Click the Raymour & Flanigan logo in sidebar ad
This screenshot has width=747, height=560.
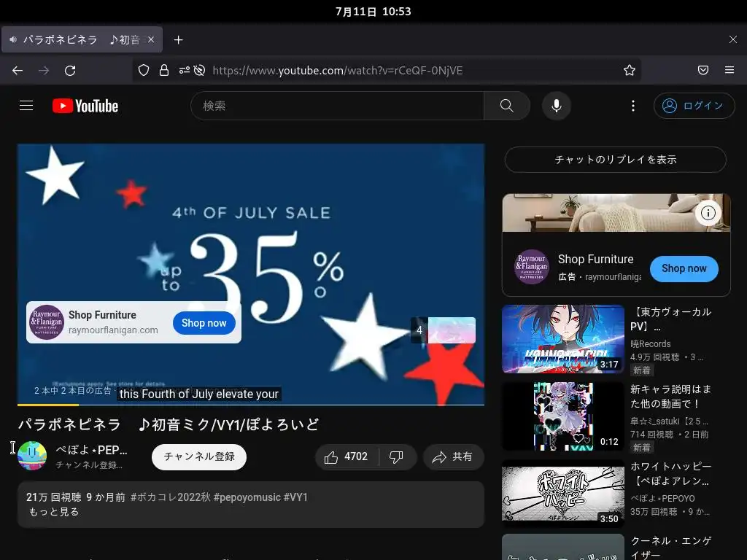532,267
